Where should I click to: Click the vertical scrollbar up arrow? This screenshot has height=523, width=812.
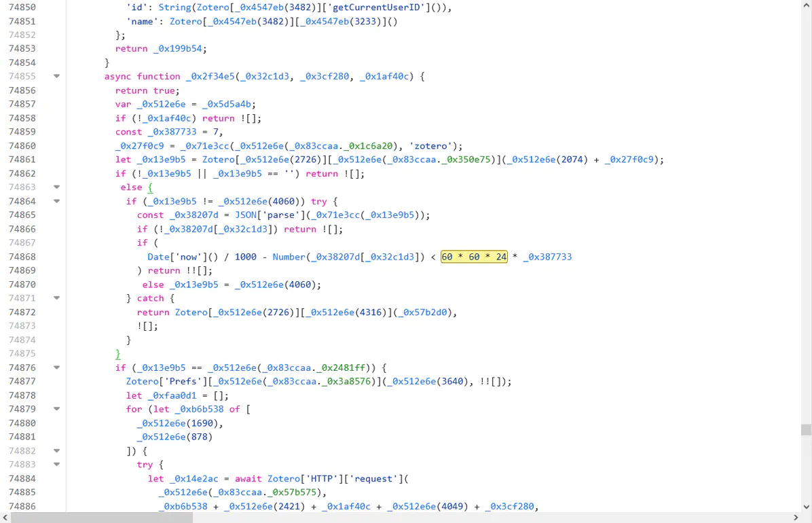(806, 5)
